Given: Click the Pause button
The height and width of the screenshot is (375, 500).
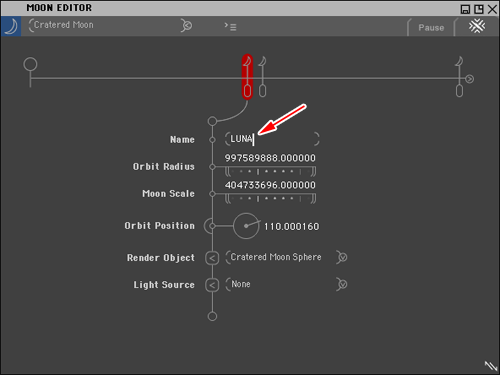Looking at the screenshot, I should point(431,27).
